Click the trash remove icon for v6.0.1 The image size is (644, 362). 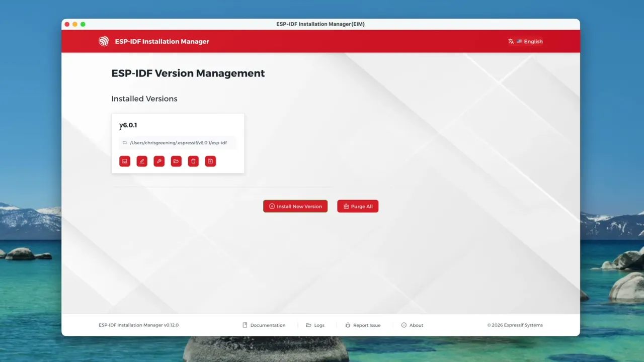point(193,161)
